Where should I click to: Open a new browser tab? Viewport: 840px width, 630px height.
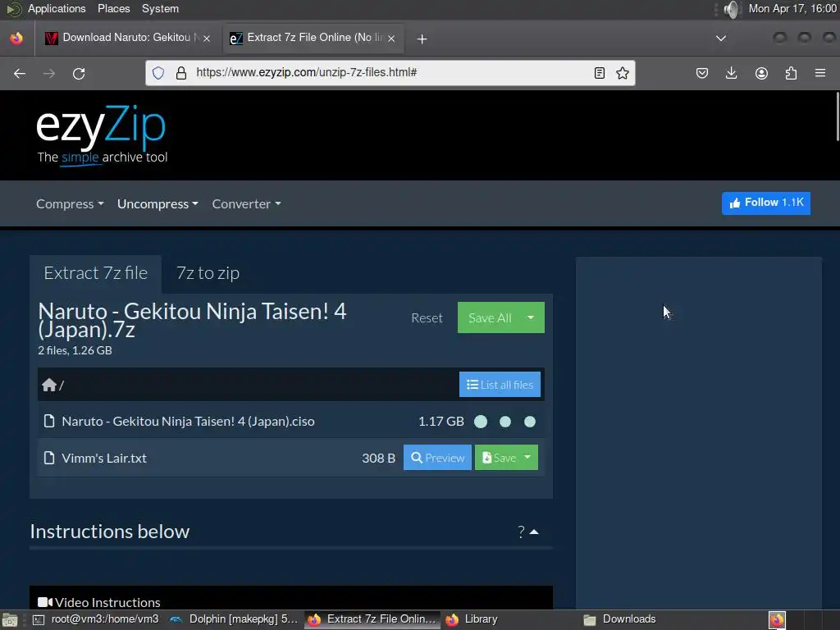click(422, 39)
